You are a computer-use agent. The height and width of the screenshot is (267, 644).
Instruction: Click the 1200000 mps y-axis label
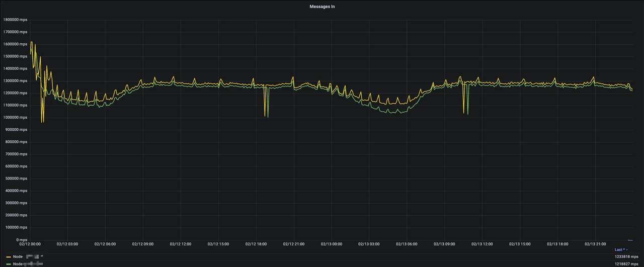15,93
